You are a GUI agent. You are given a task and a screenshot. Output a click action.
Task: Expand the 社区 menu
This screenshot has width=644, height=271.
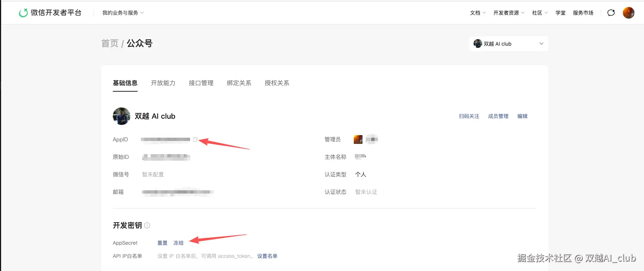click(x=540, y=13)
